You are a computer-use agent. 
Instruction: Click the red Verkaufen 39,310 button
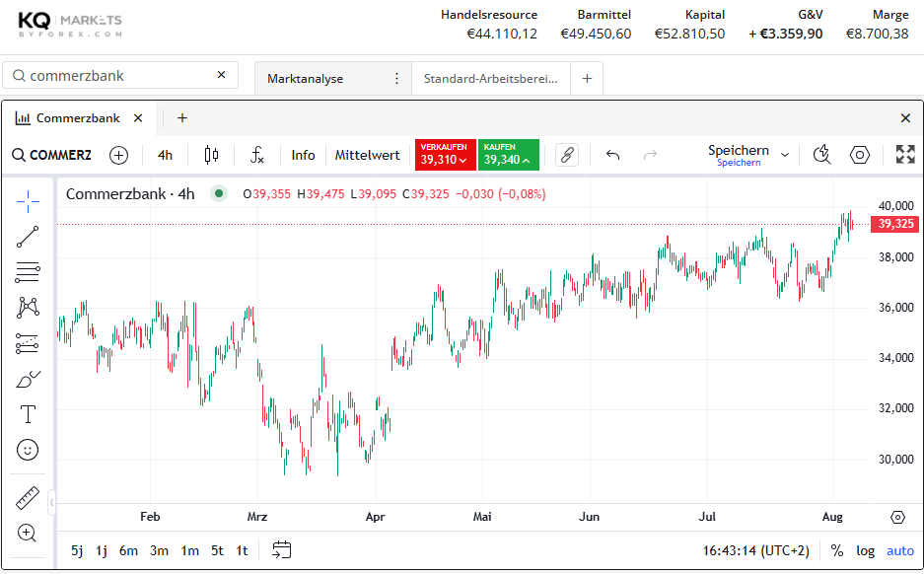445,155
